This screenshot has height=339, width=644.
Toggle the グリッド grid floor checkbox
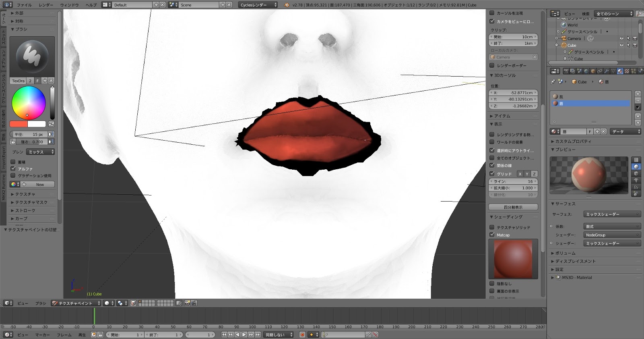coord(492,174)
